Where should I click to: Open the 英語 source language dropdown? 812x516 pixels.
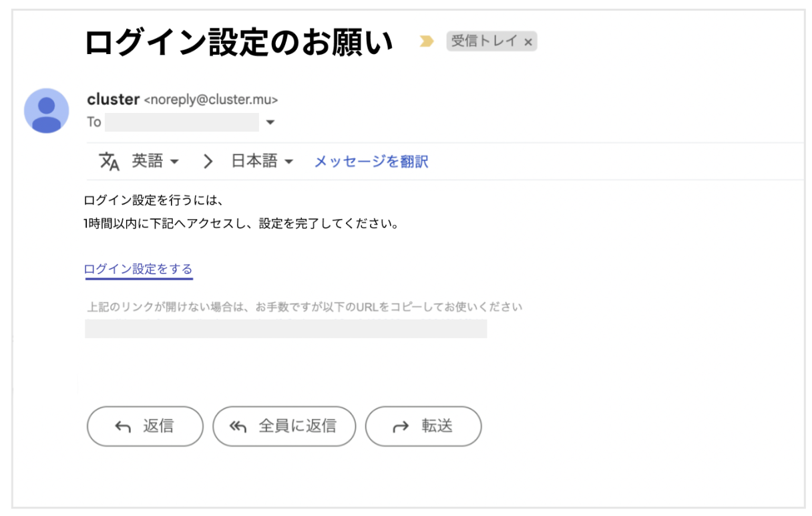[x=156, y=161]
